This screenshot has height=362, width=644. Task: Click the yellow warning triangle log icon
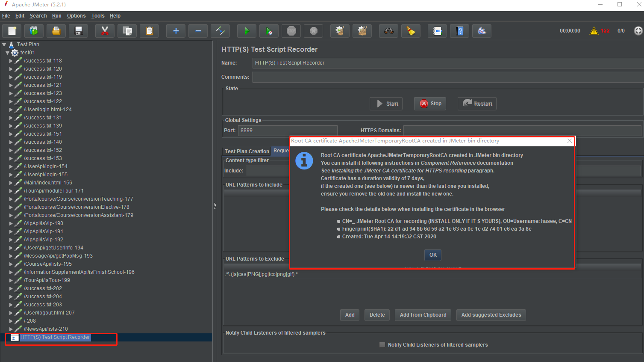tap(594, 31)
